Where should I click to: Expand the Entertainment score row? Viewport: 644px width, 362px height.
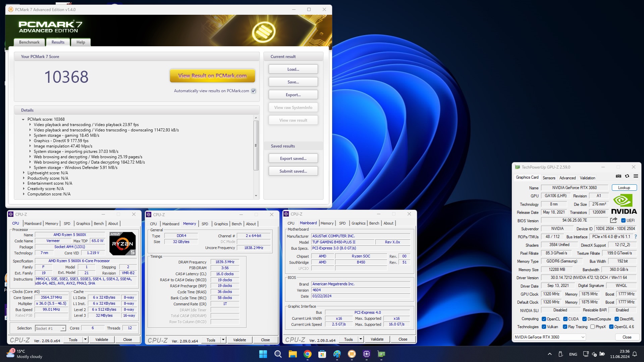(x=23, y=183)
